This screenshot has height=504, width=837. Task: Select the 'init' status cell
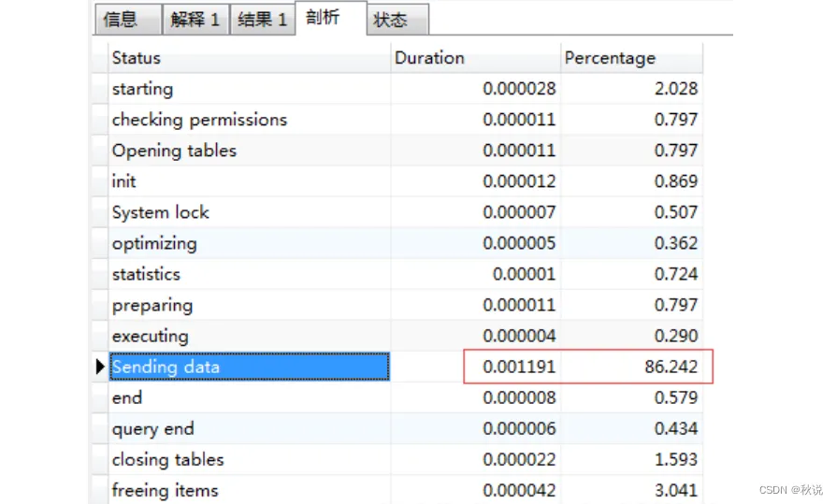click(x=250, y=181)
